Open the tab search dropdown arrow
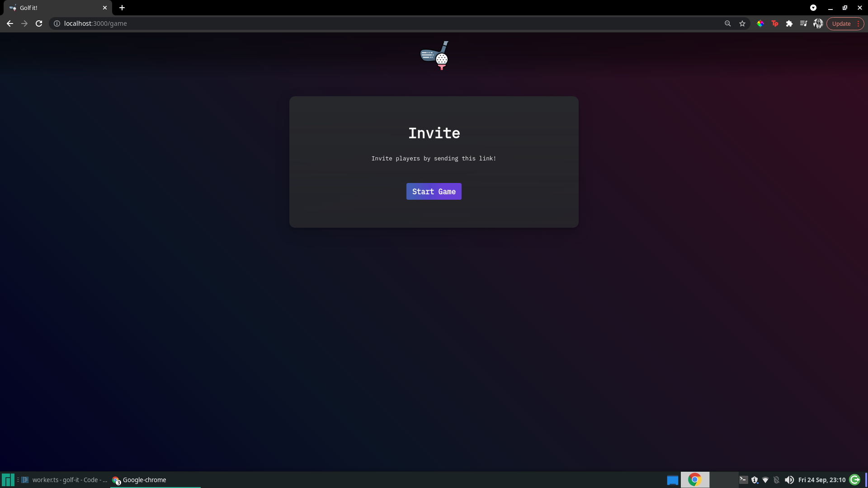The height and width of the screenshot is (488, 868). (813, 8)
